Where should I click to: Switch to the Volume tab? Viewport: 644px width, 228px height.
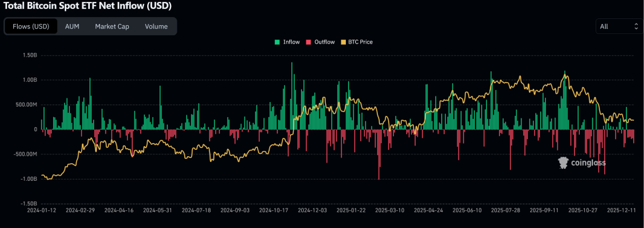[156, 26]
